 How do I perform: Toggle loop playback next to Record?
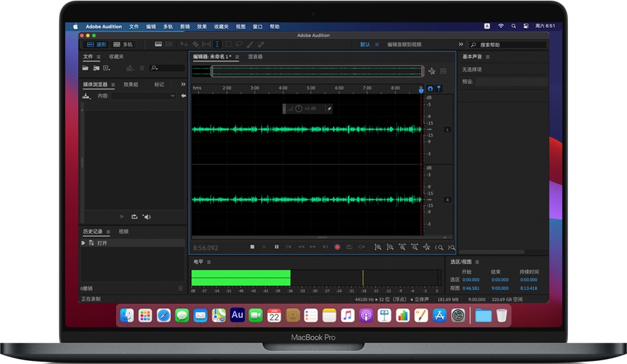click(350, 247)
